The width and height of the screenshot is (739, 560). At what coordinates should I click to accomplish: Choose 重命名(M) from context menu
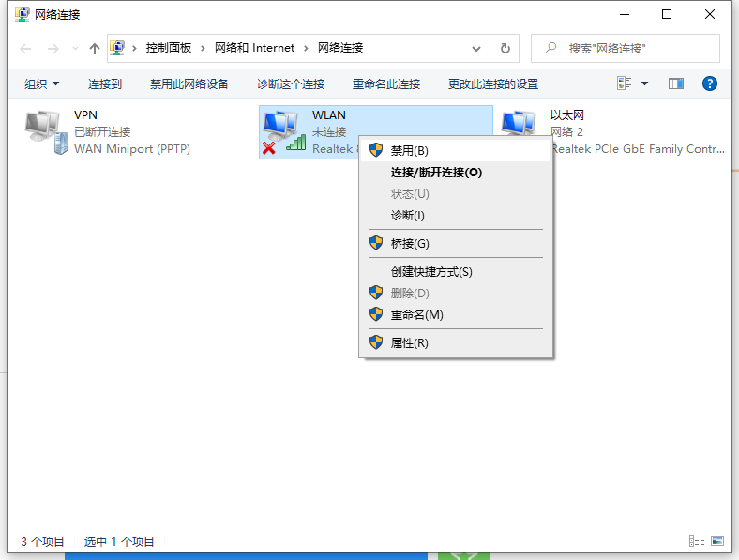[416, 315]
